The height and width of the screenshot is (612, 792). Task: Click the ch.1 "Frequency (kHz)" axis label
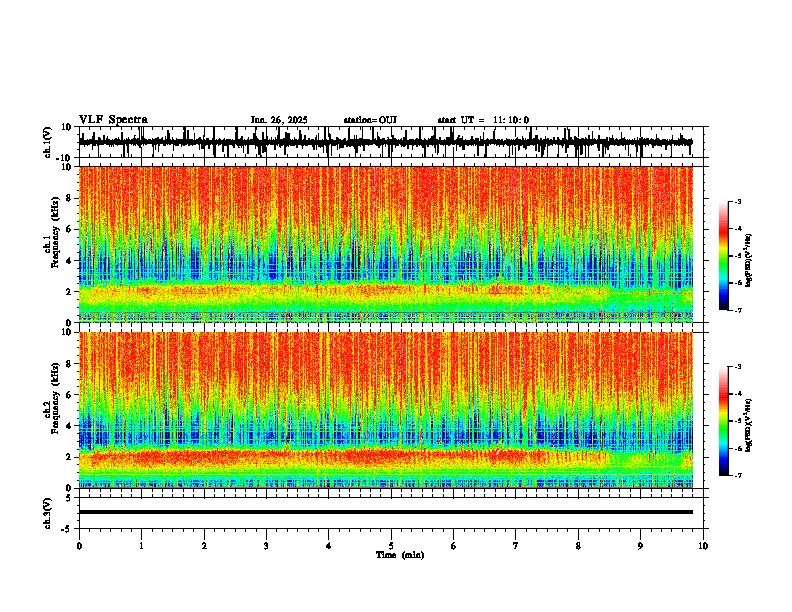tap(56, 232)
